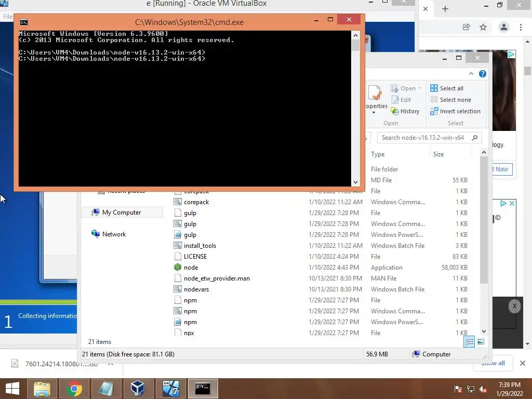Open the Windows Start button
The width and height of the screenshot is (532, 399).
[x=12, y=389]
